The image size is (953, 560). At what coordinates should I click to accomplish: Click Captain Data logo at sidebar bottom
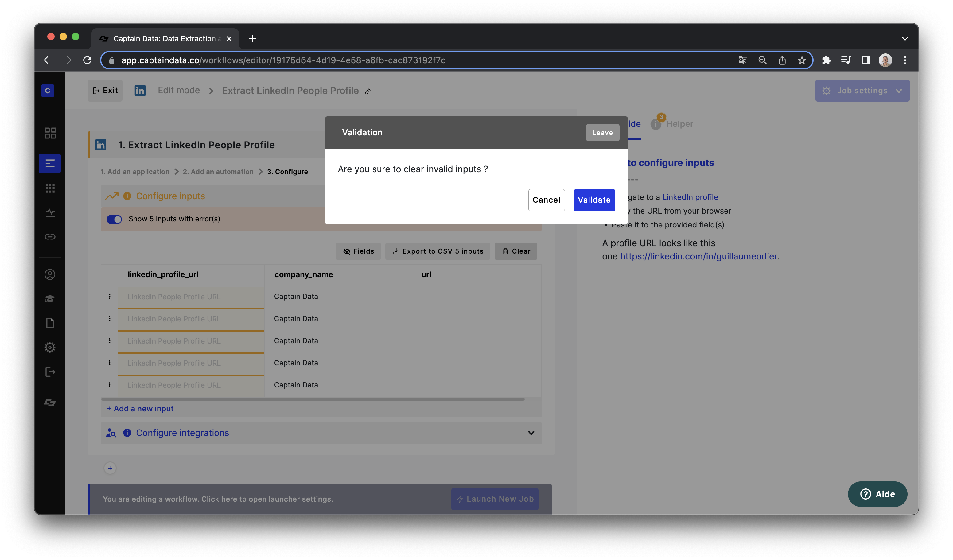click(x=50, y=403)
